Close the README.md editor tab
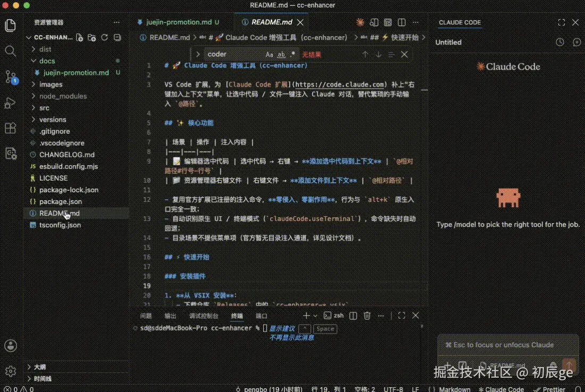585x392 pixels. click(300, 22)
